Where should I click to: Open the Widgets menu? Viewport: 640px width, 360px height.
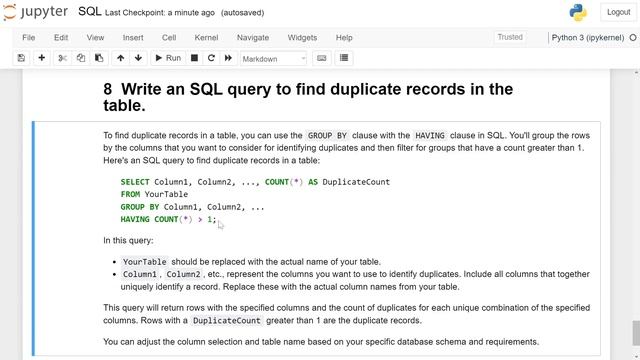tap(302, 38)
